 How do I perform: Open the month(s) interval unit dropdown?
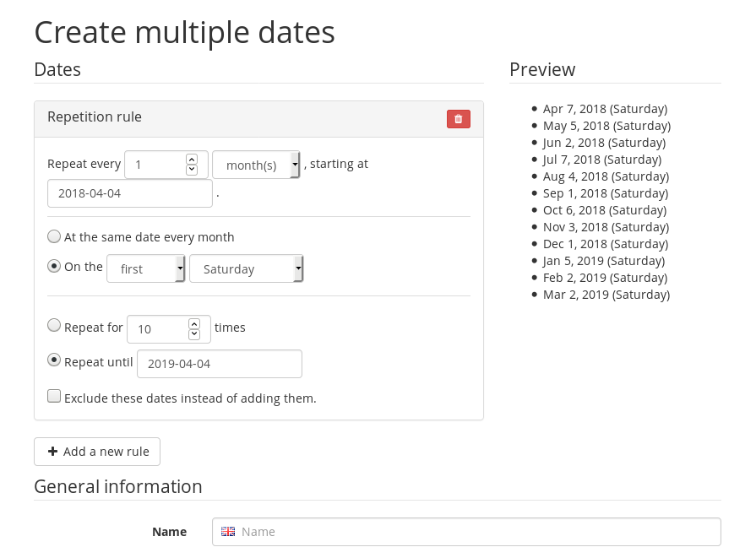coord(256,165)
